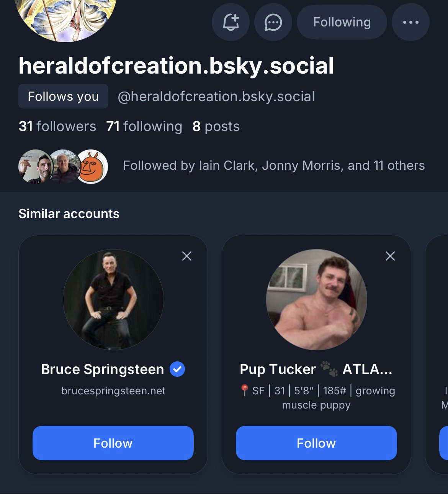Viewport: 448px width, 494px height.
Task: Click Bruce Springsteen's blue verified badge
Action: [177, 369]
